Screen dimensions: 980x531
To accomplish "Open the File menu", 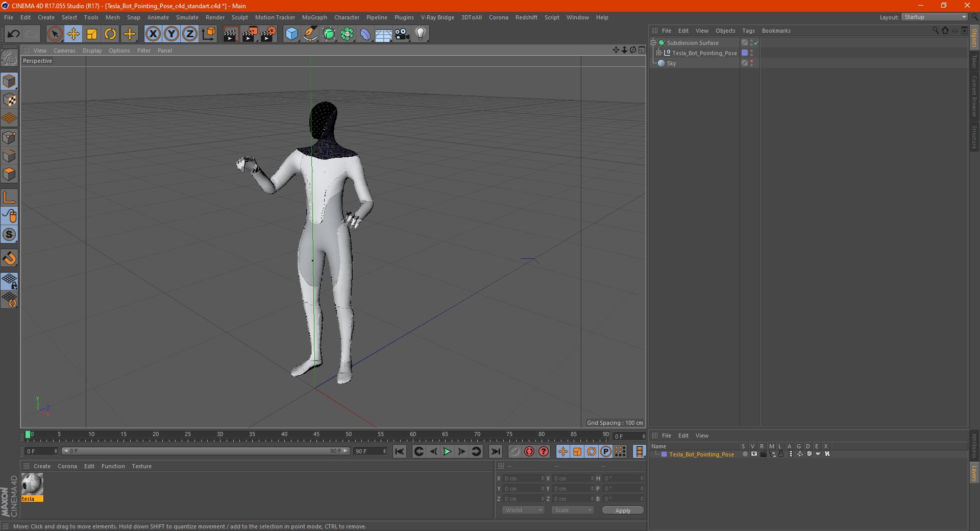I will (9, 17).
